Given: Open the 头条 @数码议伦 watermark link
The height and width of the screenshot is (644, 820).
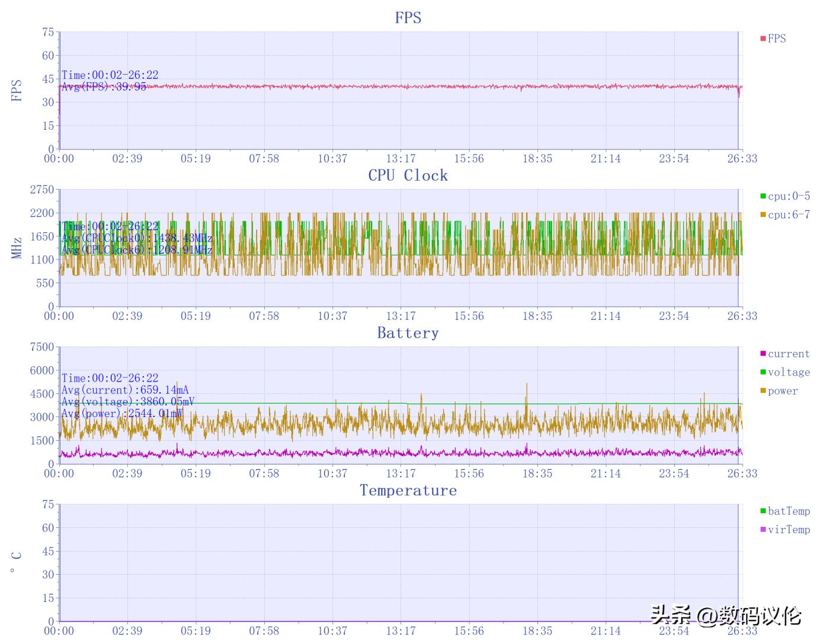Looking at the screenshot, I should (725, 616).
